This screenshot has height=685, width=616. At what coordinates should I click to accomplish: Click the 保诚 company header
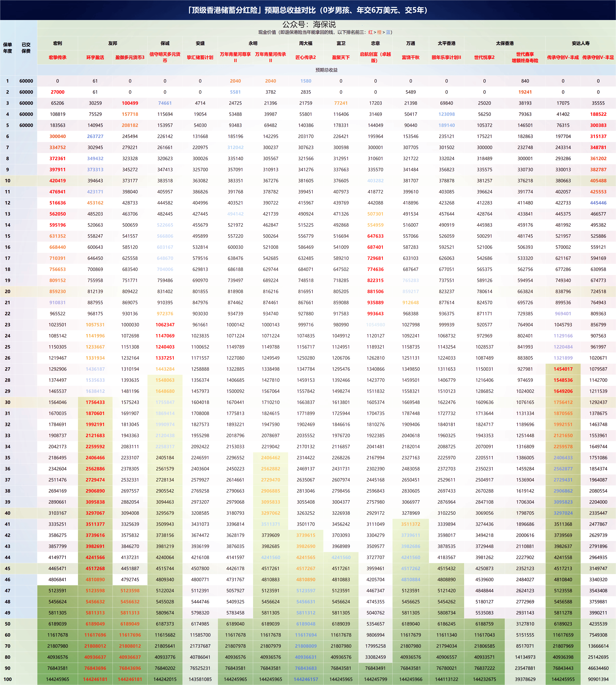(x=165, y=43)
